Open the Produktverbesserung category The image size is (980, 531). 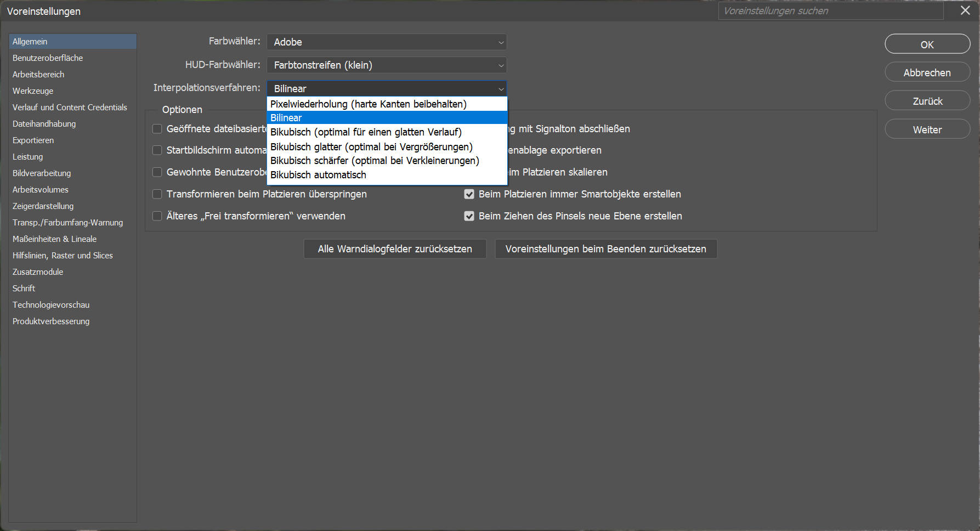coord(72,321)
